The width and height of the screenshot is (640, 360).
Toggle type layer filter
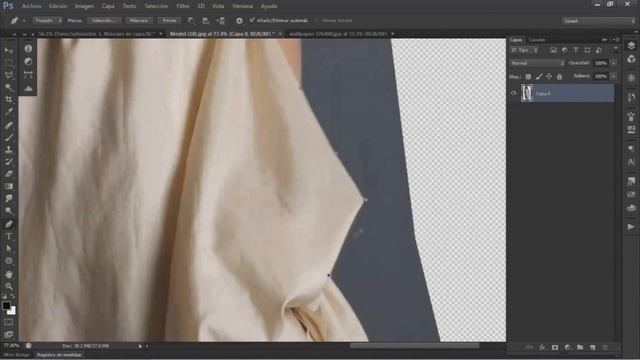[x=576, y=50]
